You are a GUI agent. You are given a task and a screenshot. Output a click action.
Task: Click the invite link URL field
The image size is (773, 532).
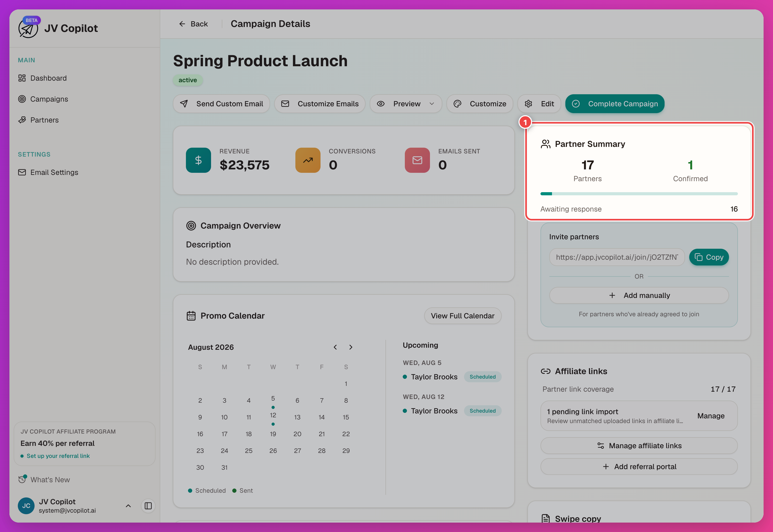click(617, 257)
